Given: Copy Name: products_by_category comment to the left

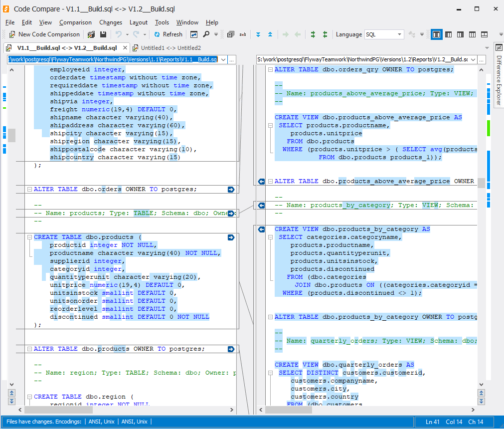Looking at the screenshot, I should point(262,205).
